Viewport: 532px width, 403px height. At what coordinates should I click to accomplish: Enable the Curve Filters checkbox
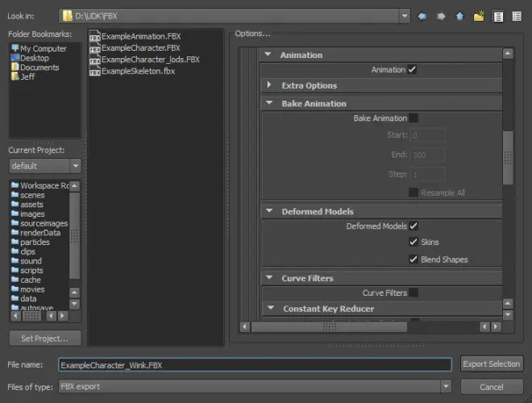click(414, 293)
